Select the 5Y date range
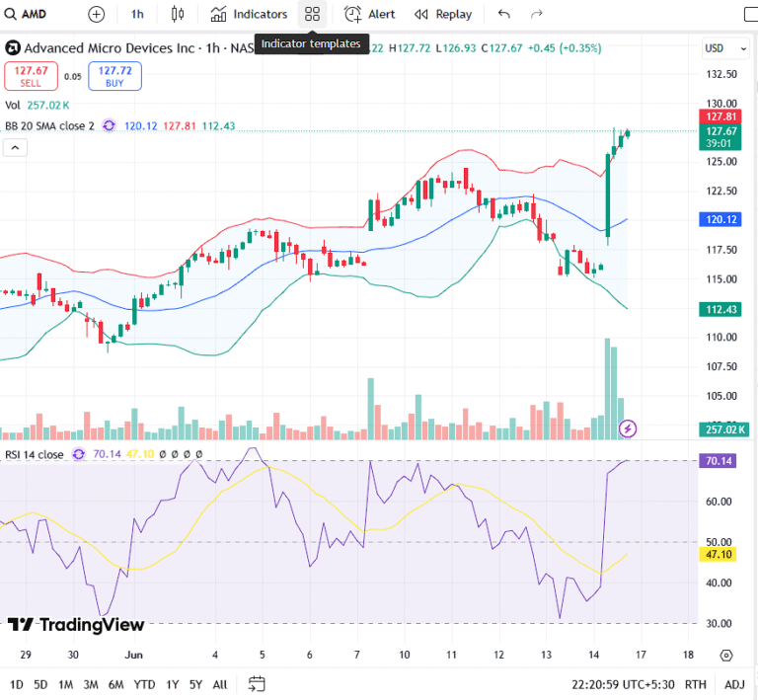The width and height of the screenshot is (758, 700). coord(195,684)
